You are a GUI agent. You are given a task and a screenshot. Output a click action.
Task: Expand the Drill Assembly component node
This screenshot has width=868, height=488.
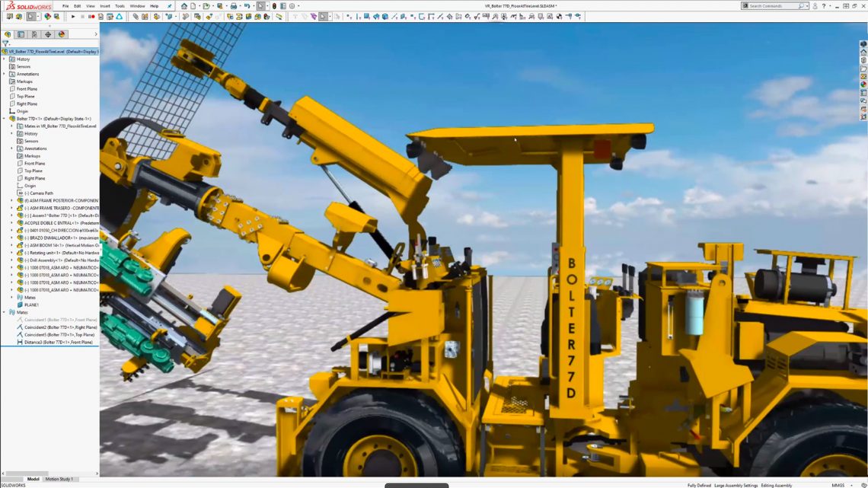tap(10, 260)
